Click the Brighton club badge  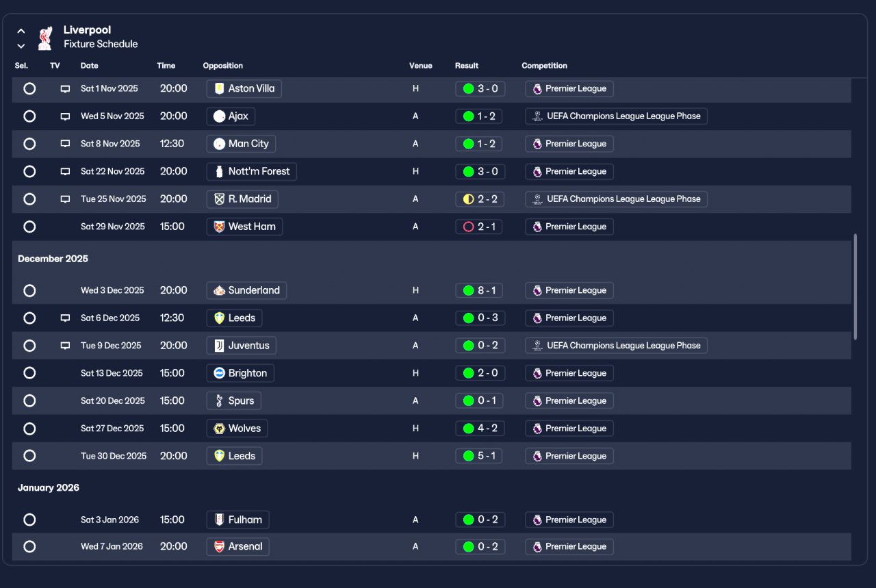click(x=219, y=373)
